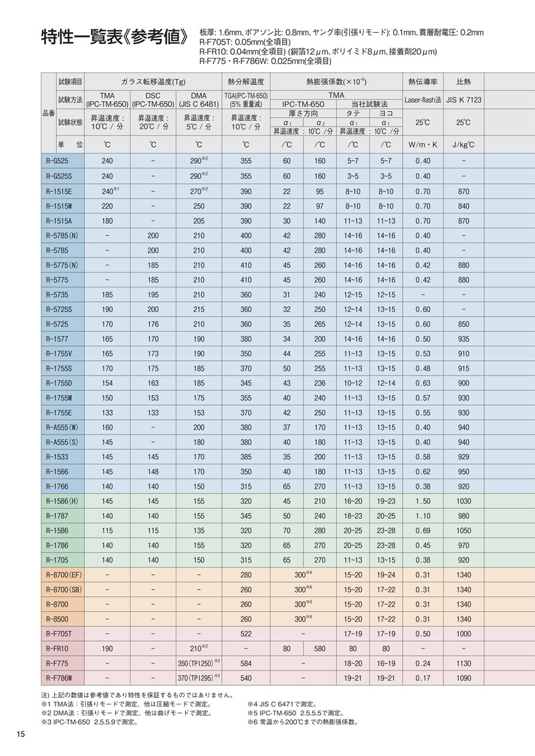
Task: Select the 比熱 column header
Action: tap(463, 82)
